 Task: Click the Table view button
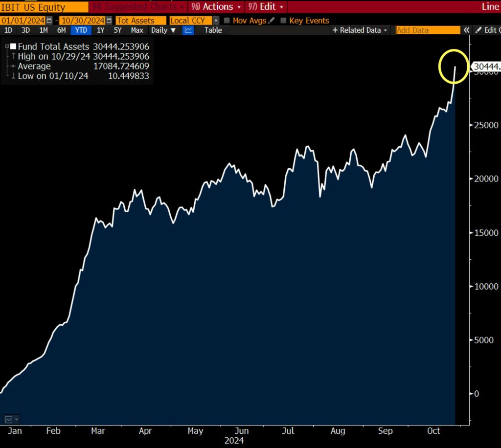click(x=213, y=30)
